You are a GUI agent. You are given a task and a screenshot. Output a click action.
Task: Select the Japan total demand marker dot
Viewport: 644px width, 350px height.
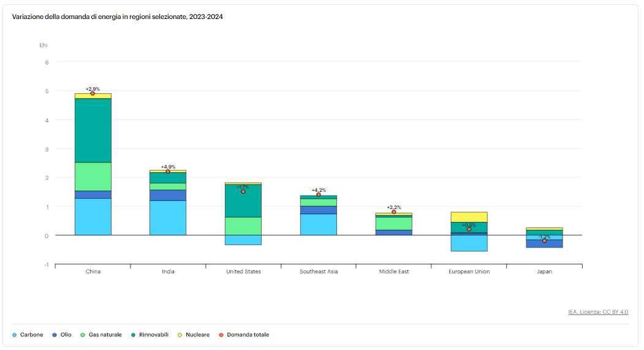[x=544, y=241]
